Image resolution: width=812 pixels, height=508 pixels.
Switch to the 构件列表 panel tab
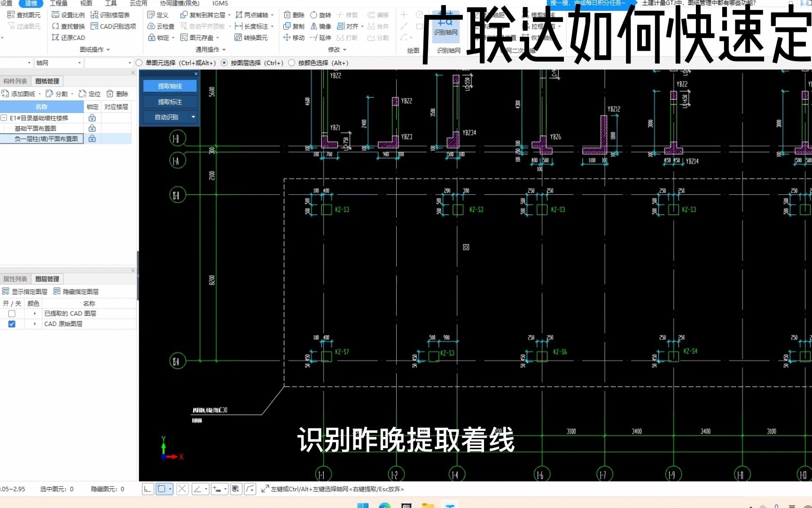tap(15, 81)
